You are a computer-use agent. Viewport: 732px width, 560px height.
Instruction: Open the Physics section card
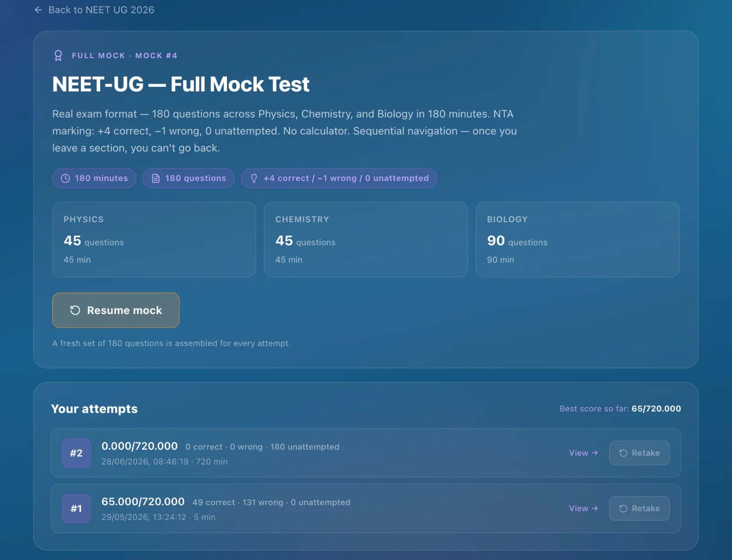(x=154, y=240)
